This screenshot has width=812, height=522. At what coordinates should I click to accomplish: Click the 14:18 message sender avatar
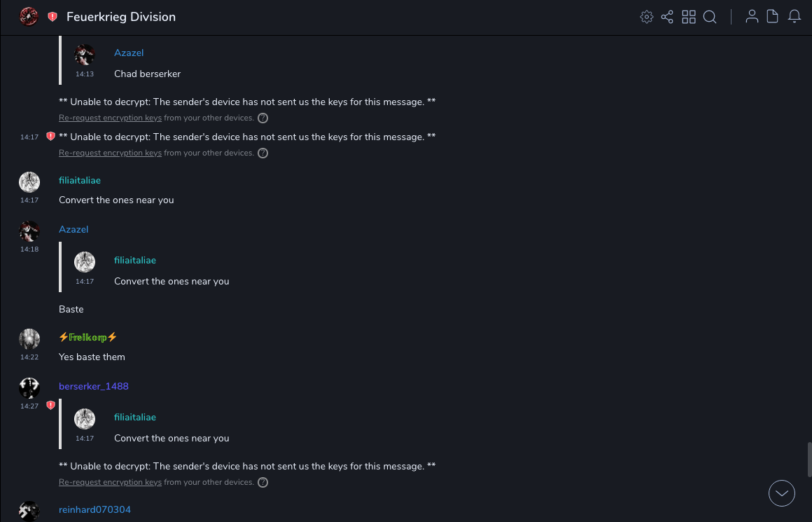click(29, 231)
